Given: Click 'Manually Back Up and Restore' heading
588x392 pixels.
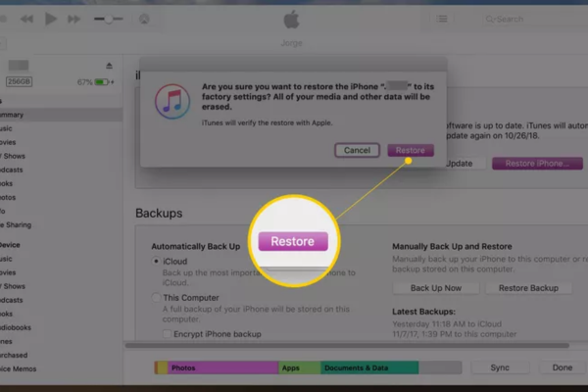Looking at the screenshot, I should [x=452, y=246].
